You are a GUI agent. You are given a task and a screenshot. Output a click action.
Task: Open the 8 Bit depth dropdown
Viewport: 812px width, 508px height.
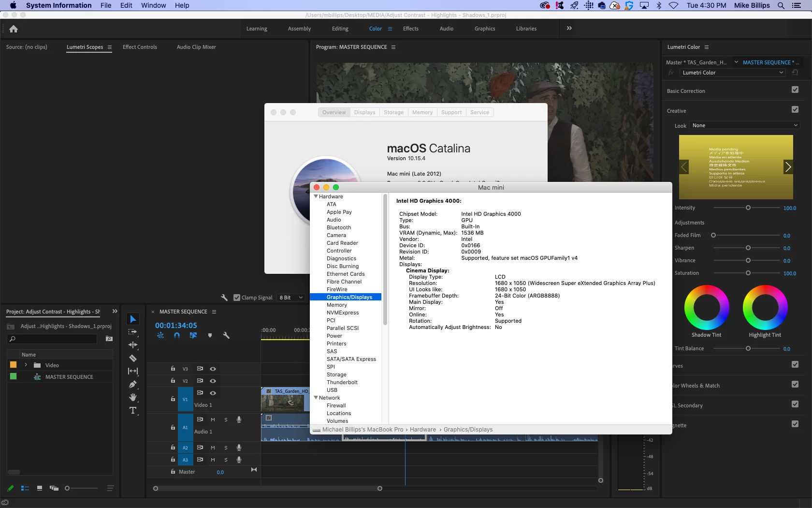click(x=291, y=298)
